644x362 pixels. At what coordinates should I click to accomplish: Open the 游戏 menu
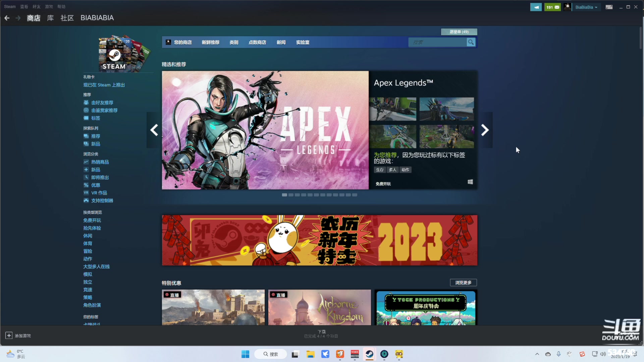[x=49, y=7]
